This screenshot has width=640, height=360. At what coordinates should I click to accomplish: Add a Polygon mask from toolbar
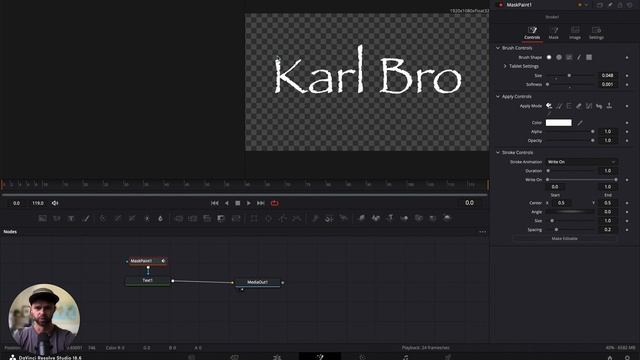coord(282,218)
